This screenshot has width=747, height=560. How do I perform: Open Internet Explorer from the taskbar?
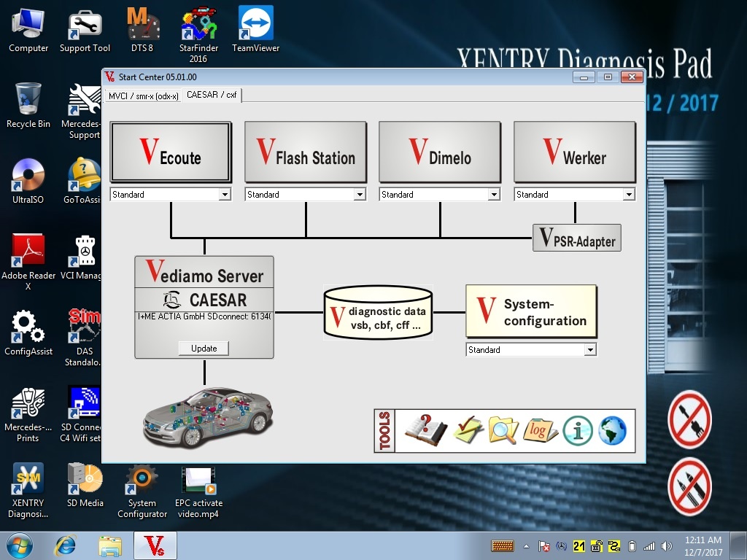(66, 545)
